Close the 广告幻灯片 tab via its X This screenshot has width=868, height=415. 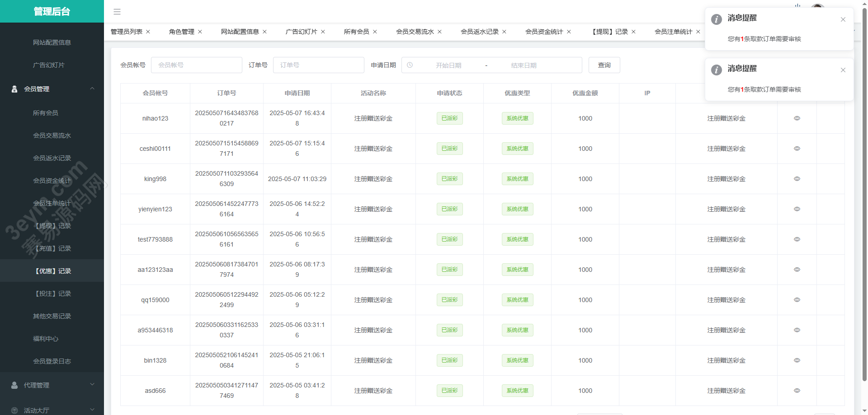[x=323, y=32]
